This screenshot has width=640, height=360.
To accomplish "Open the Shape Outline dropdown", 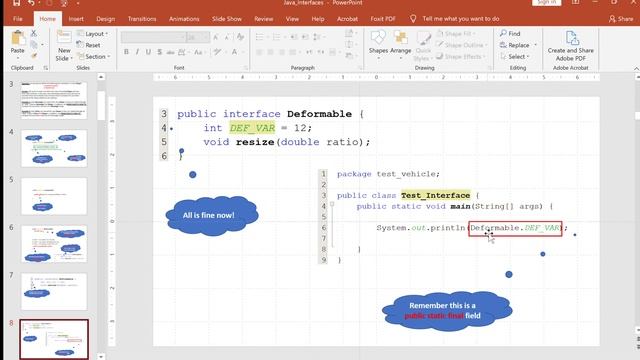I will [x=462, y=45].
